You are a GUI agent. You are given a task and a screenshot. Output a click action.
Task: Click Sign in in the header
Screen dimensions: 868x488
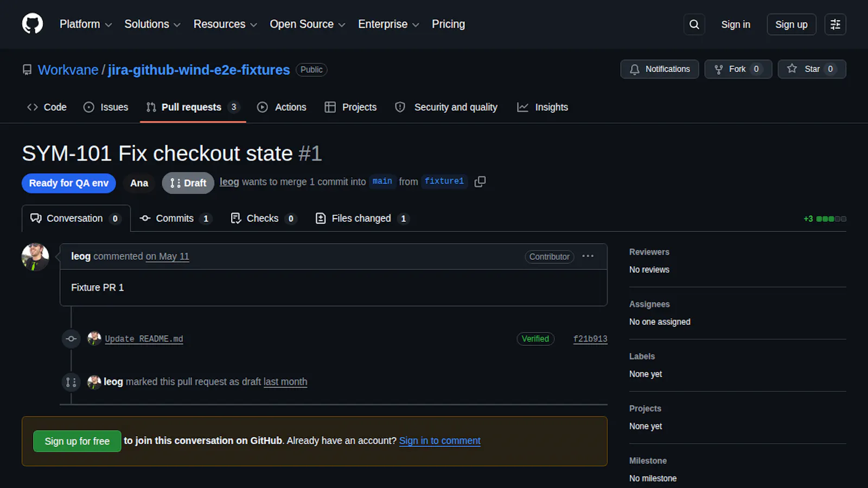(736, 24)
